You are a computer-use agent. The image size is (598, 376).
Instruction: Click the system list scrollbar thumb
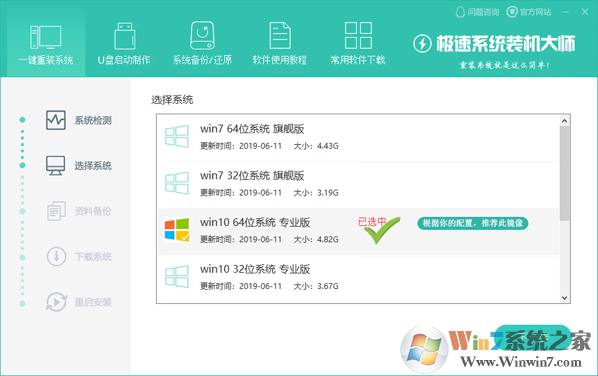[x=564, y=174]
